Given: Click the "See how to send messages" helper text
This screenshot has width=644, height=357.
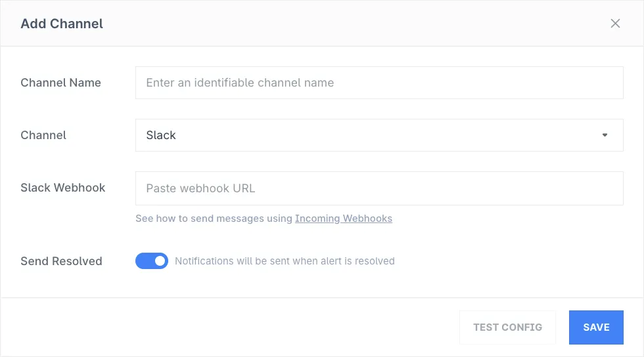Looking at the screenshot, I should 214,219.
